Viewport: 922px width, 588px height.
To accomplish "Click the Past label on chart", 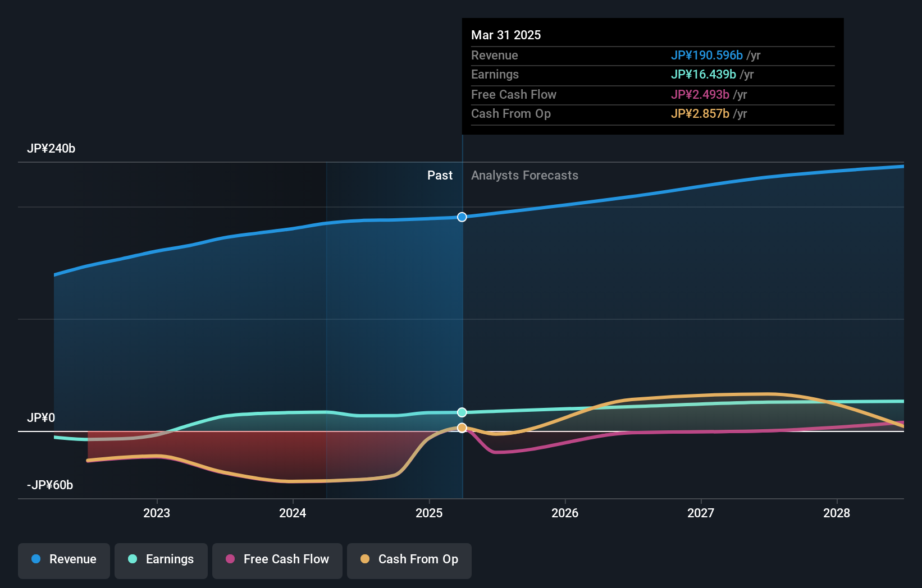I will pyautogui.click(x=440, y=176).
